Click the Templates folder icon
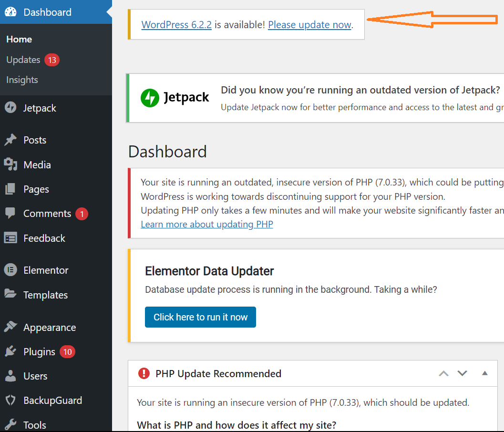Screen dimensions: 504x432 (10, 294)
